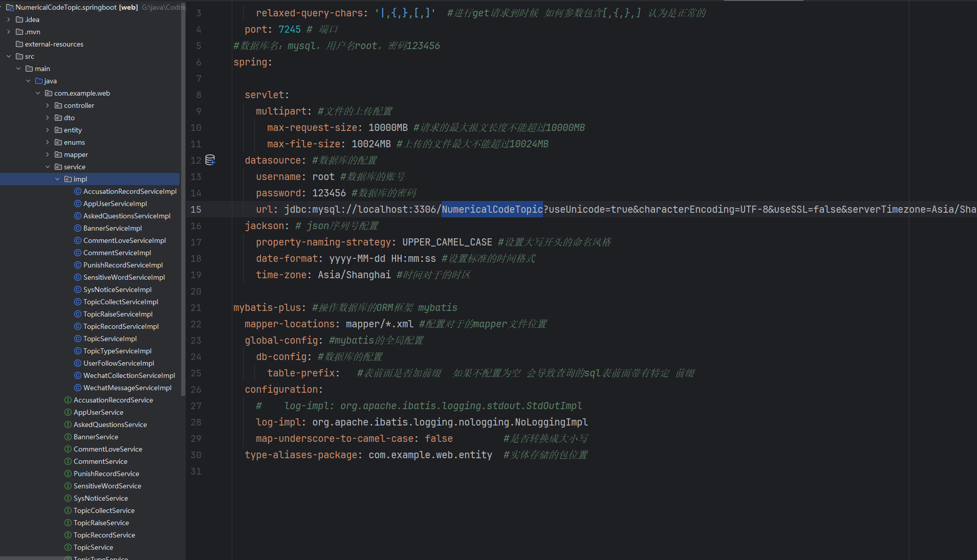The width and height of the screenshot is (977, 560).
Task: Collapse the impl folder
Action: 57,178
